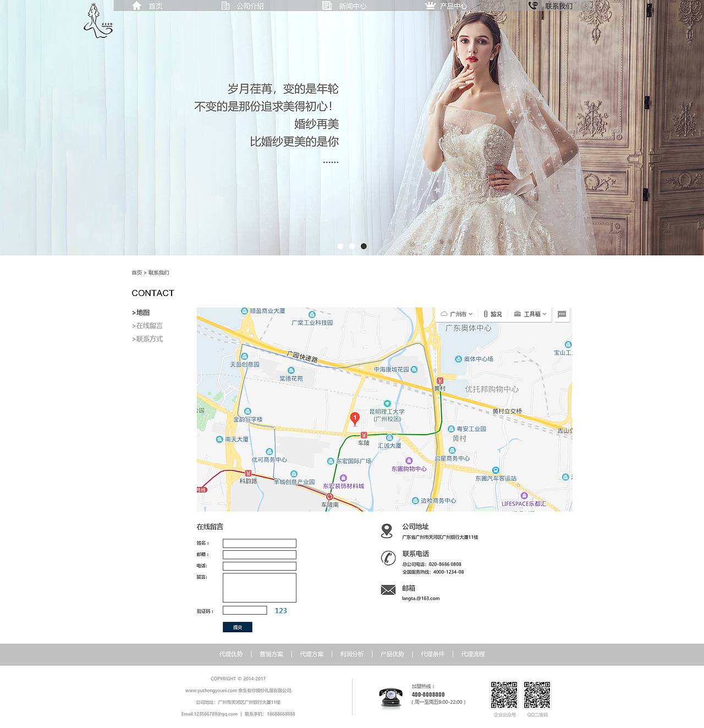Click 产品优势 footer link
The width and height of the screenshot is (704, 728).
coord(392,654)
